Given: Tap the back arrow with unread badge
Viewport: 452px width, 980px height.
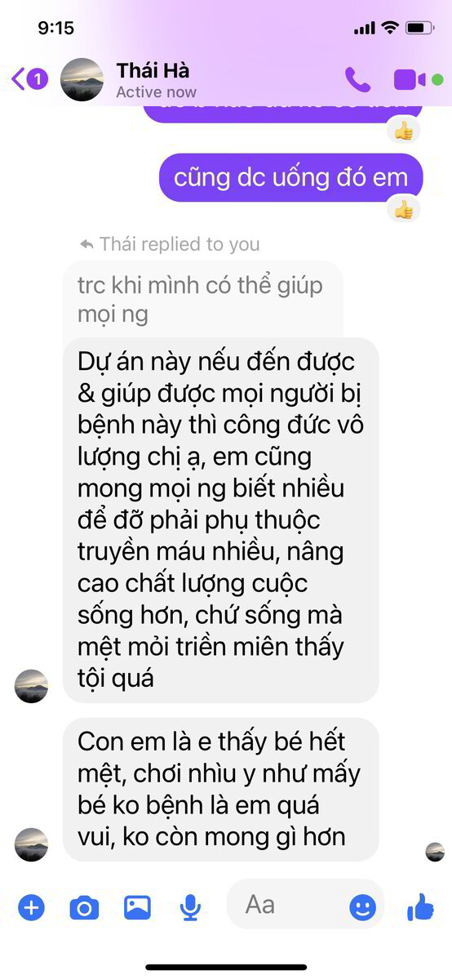Looking at the screenshot, I should (30, 79).
